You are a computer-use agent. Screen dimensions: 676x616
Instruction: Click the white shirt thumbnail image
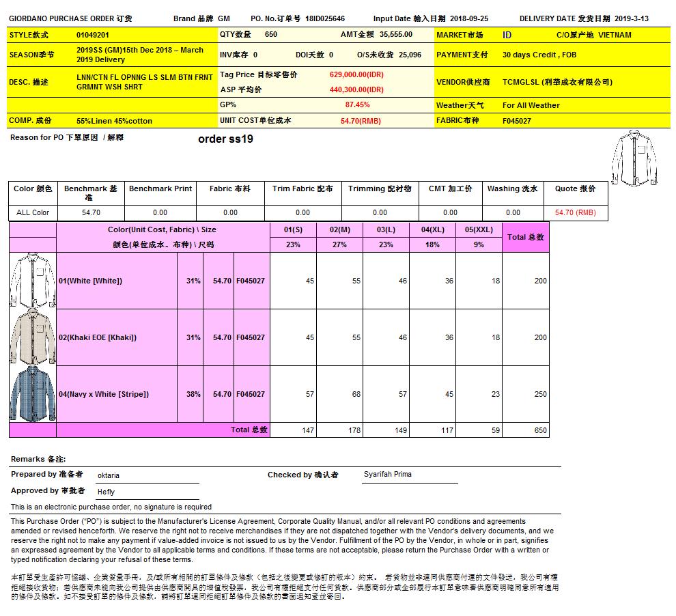coord(32,281)
